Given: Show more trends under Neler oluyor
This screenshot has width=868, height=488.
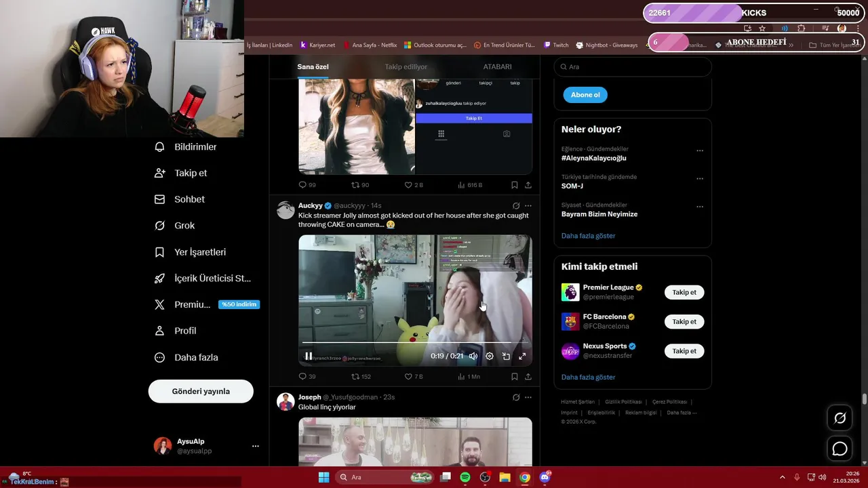Looking at the screenshot, I should point(589,236).
